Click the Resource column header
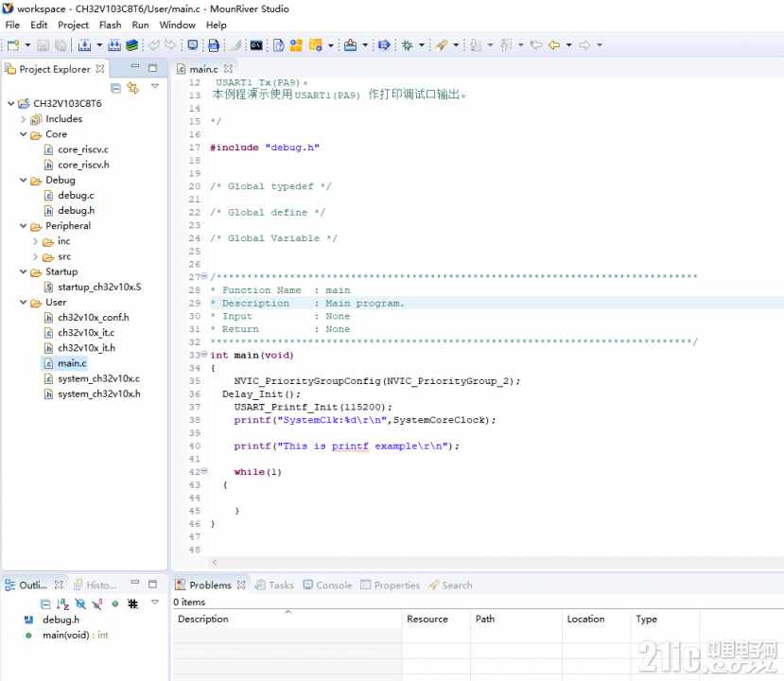The height and width of the screenshot is (681, 784). tap(436, 619)
